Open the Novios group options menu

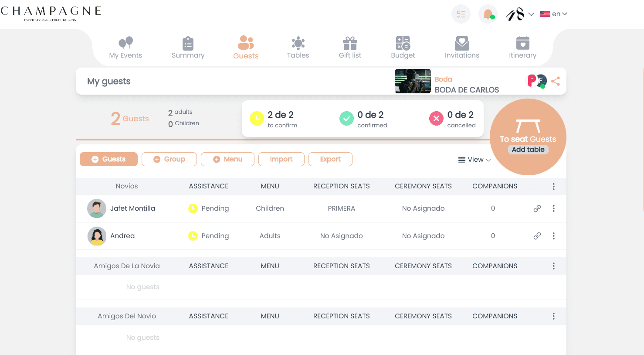pyautogui.click(x=553, y=186)
